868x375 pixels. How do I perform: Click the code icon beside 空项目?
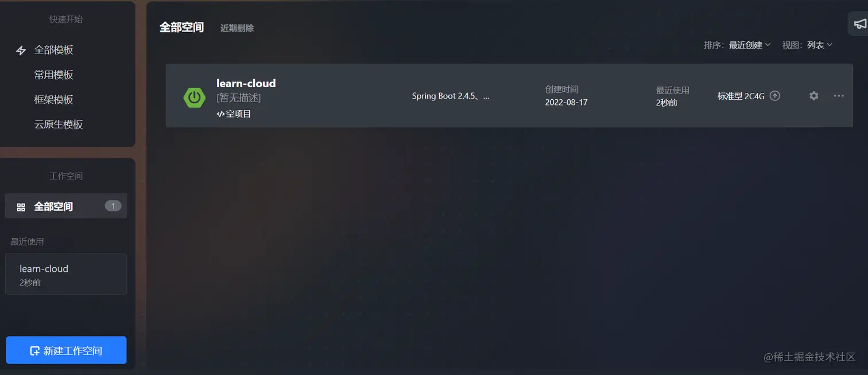point(220,114)
